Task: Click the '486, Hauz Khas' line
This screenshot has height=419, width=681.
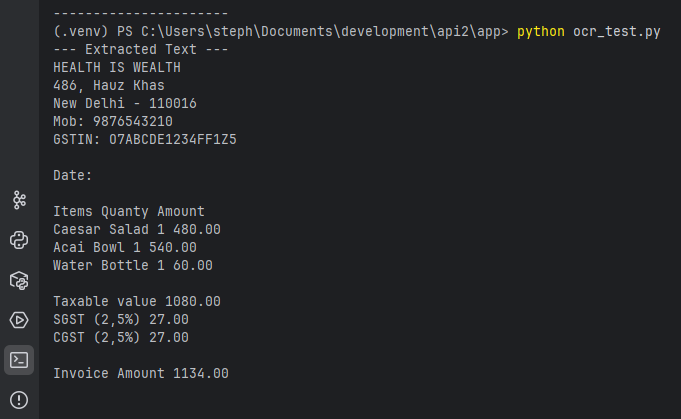Action: click(x=109, y=86)
